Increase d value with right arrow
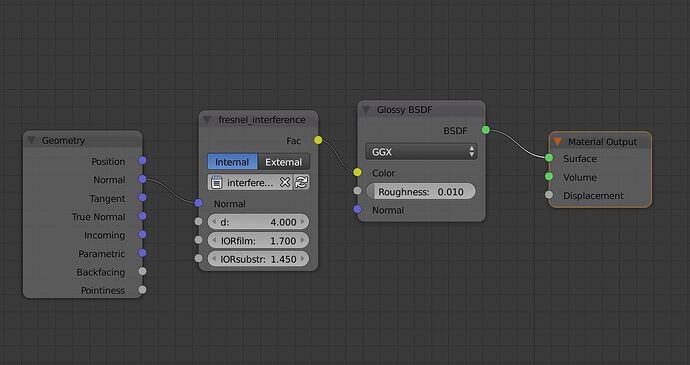Viewport: 690px width, 365px height. 303,222
